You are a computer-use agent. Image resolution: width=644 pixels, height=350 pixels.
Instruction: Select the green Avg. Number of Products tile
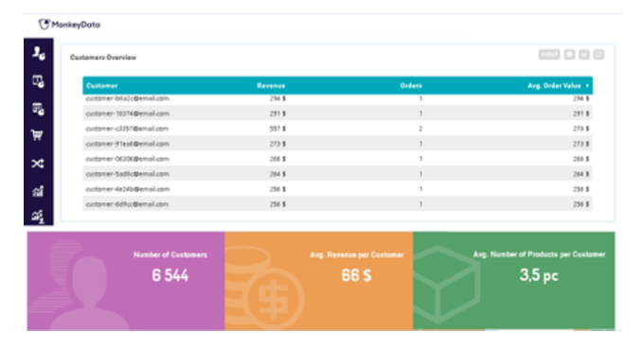(514, 281)
